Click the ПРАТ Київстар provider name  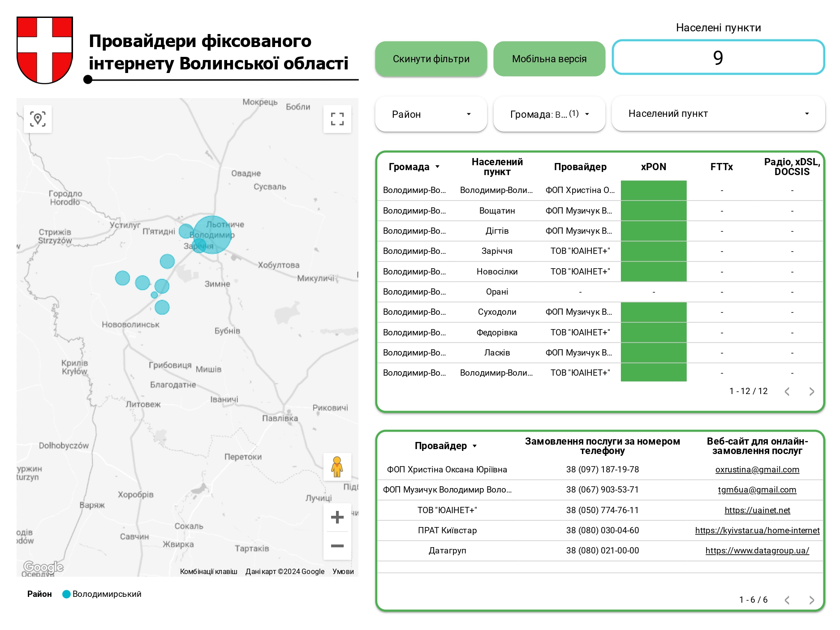tap(447, 531)
